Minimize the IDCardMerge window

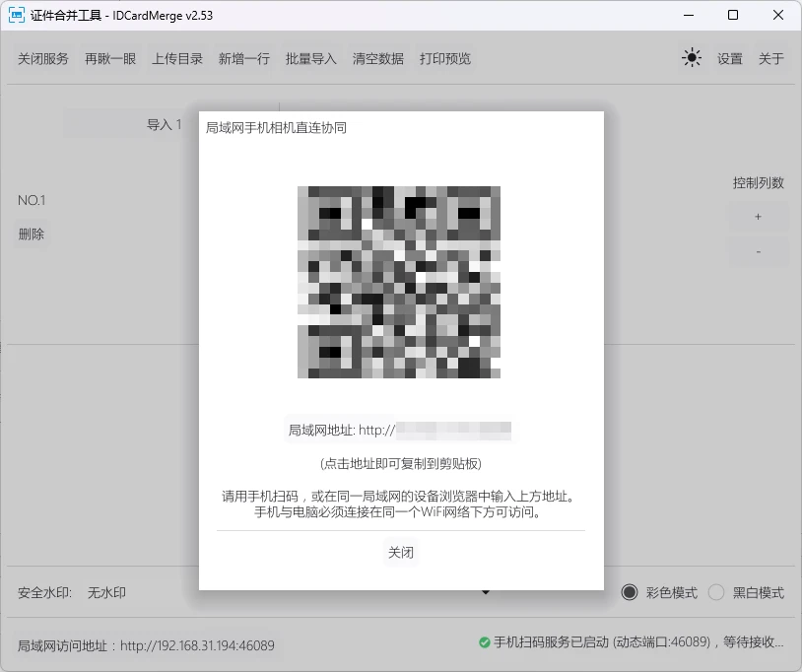pyautogui.click(x=689, y=16)
